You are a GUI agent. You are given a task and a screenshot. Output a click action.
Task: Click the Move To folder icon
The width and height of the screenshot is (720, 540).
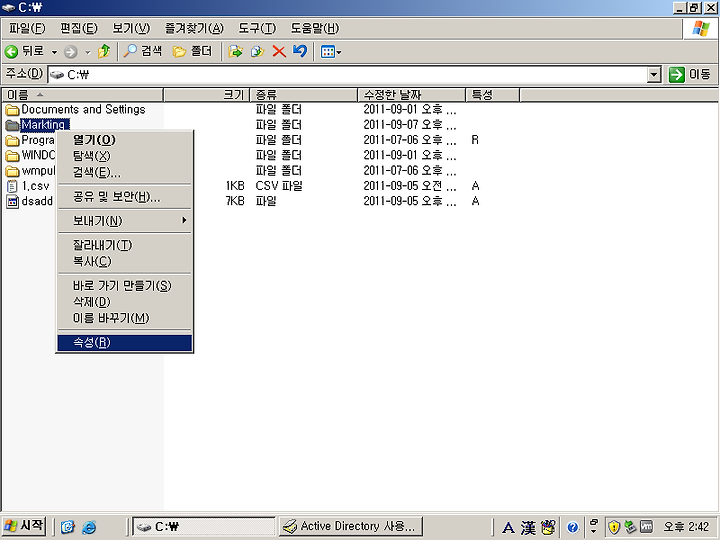[236, 51]
